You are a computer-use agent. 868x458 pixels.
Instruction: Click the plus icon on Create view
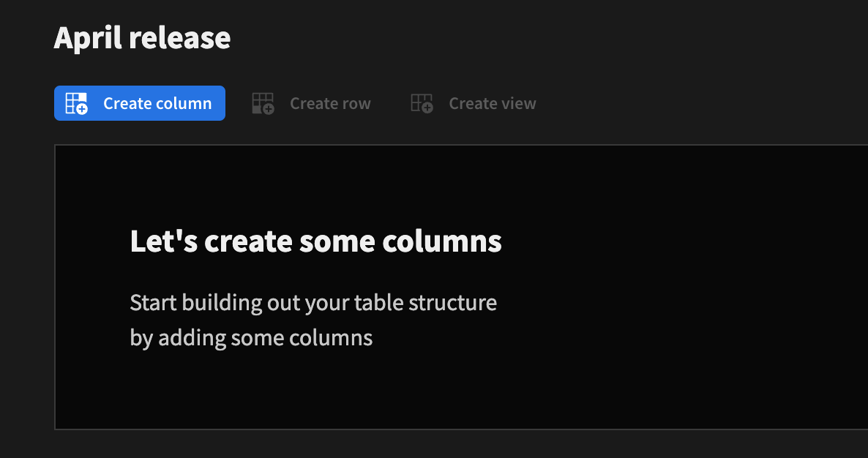click(426, 108)
